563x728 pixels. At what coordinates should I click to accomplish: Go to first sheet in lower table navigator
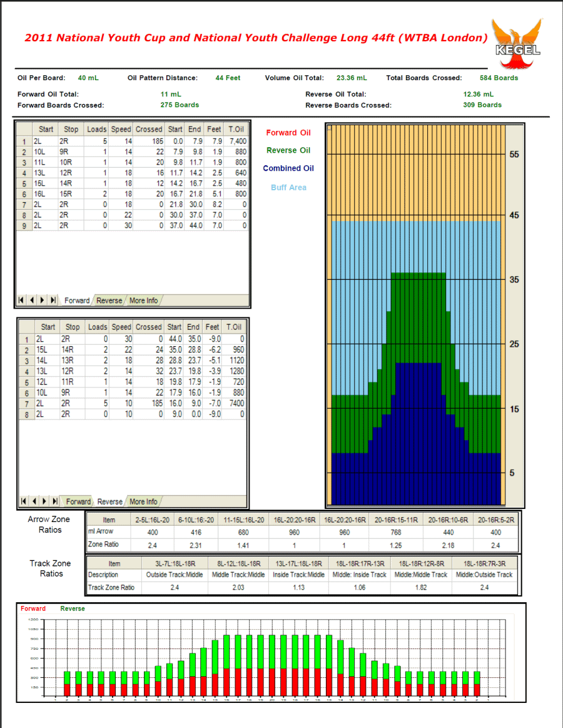pyautogui.click(x=24, y=501)
